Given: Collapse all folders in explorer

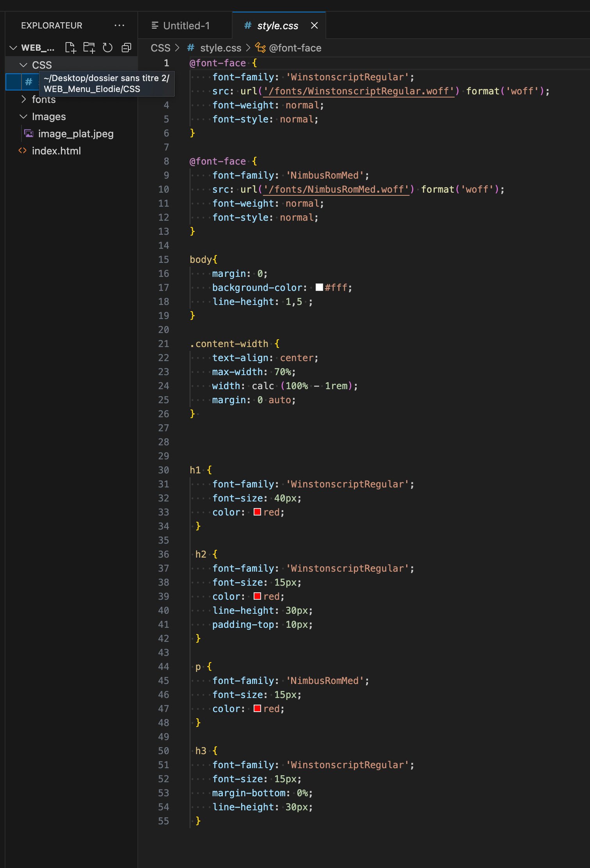Looking at the screenshot, I should [126, 48].
